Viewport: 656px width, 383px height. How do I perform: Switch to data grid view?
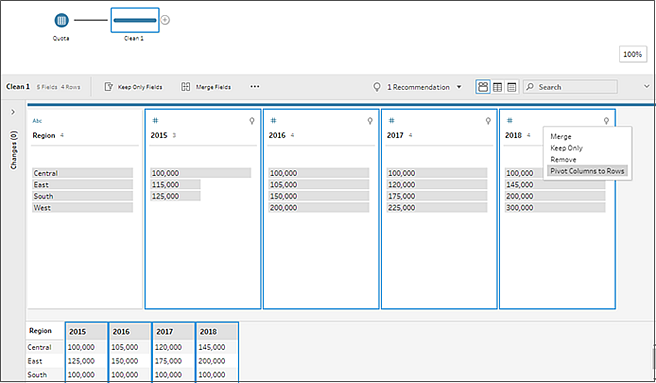coord(497,87)
